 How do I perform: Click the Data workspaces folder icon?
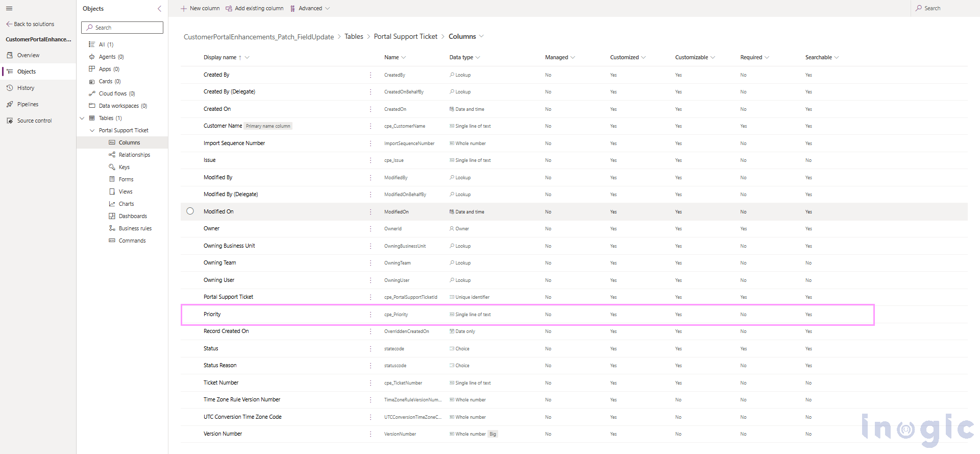[92, 106]
